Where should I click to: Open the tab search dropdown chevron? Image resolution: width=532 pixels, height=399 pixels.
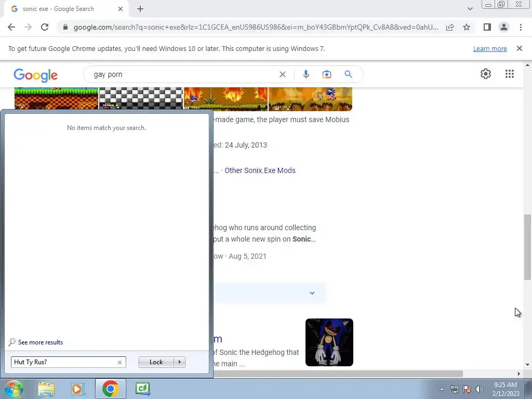(x=470, y=9)
